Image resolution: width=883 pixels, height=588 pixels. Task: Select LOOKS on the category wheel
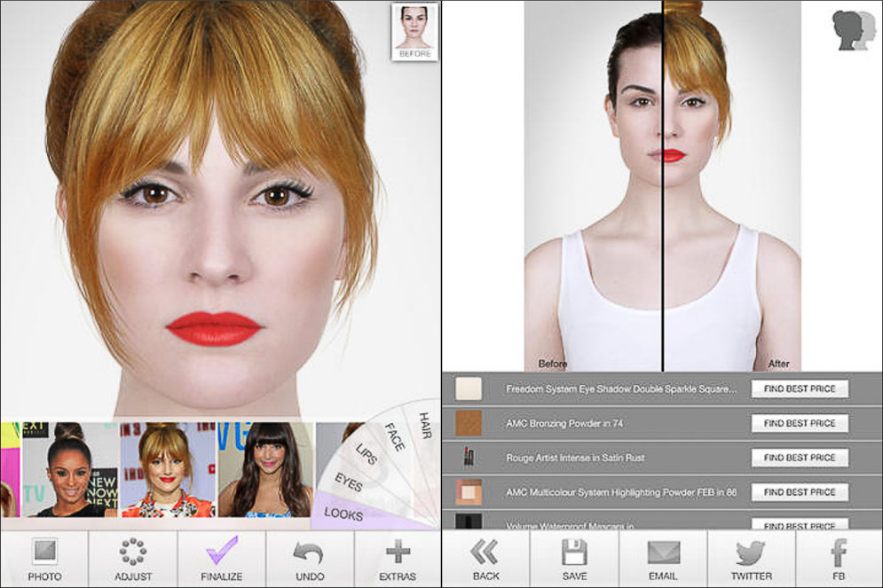click(343, 514)
